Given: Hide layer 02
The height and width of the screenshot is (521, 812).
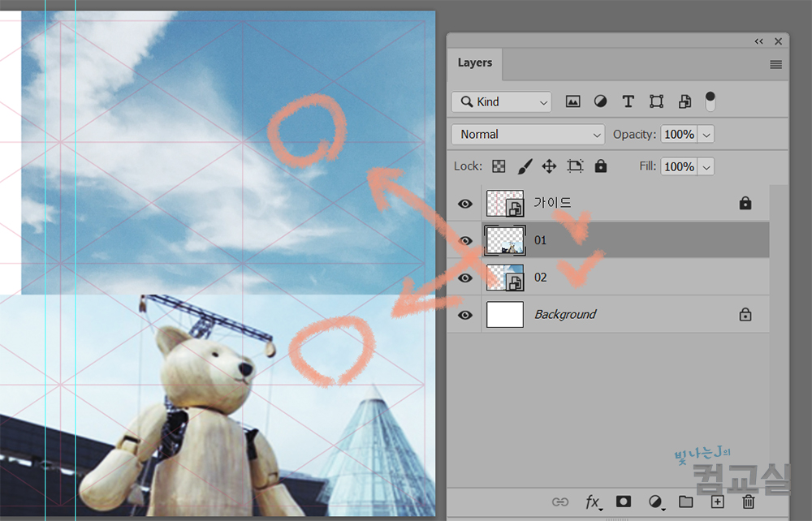Looking at the screenshot, I should pos(465,278).
